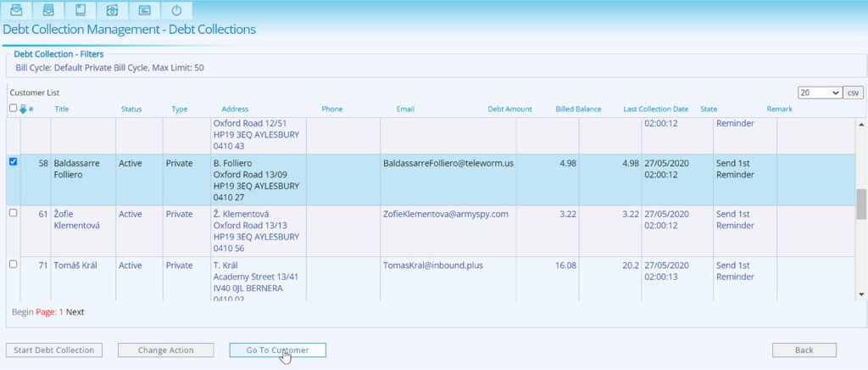Click the current page number 1
Screen dimensions: 868x370
pyautogui.click(x=61, y=311)
